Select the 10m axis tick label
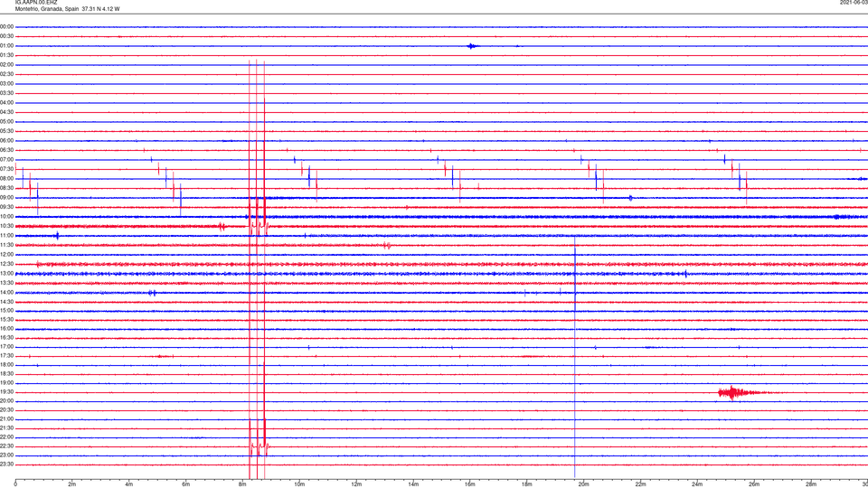868x488 pixels. click(x=299, y=484)
